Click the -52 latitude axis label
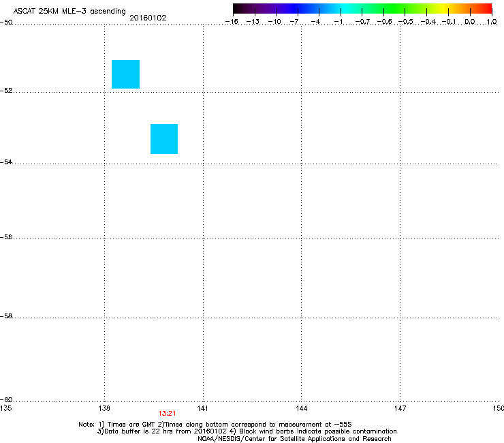The height and width of the screenshot is (443, 504). pos(6,91)
